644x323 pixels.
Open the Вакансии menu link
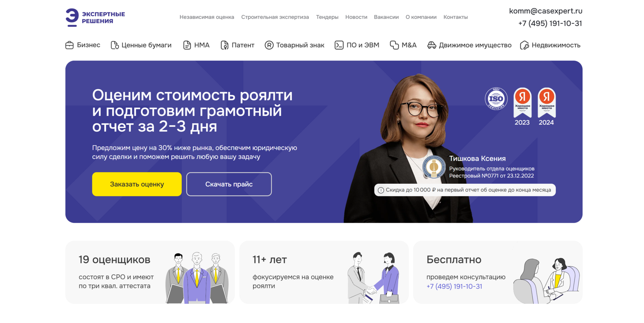point(386,17)
